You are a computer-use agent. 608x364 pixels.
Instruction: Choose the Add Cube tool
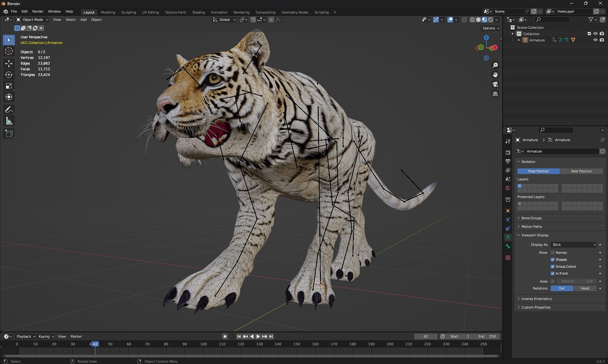click(x=9, y=134)
